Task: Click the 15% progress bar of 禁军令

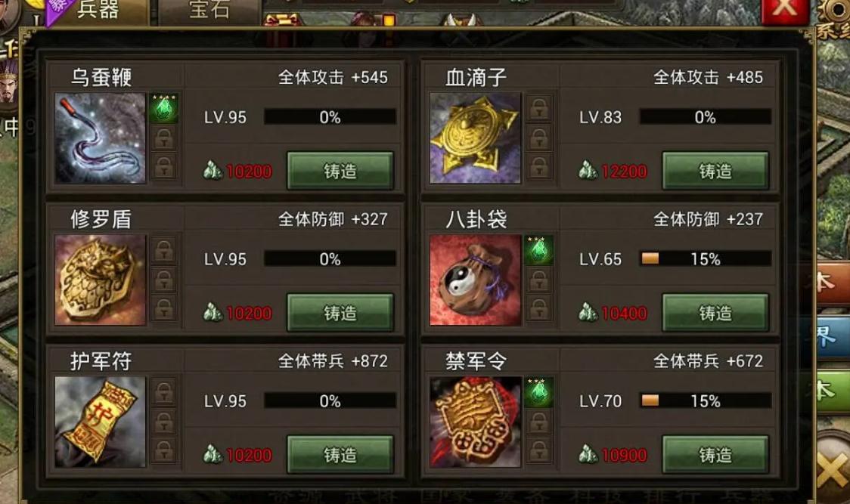Action: click(706, 401)
